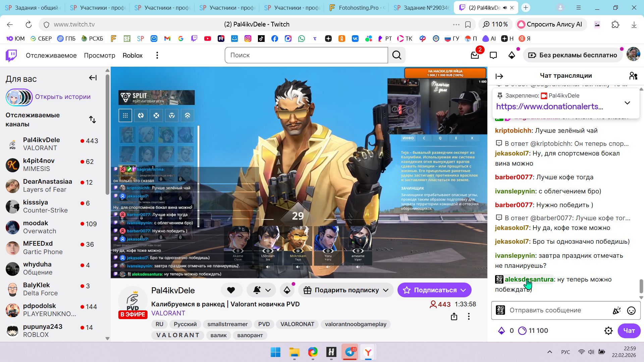Collapse the stream chat panel

[x=499, y=76]
